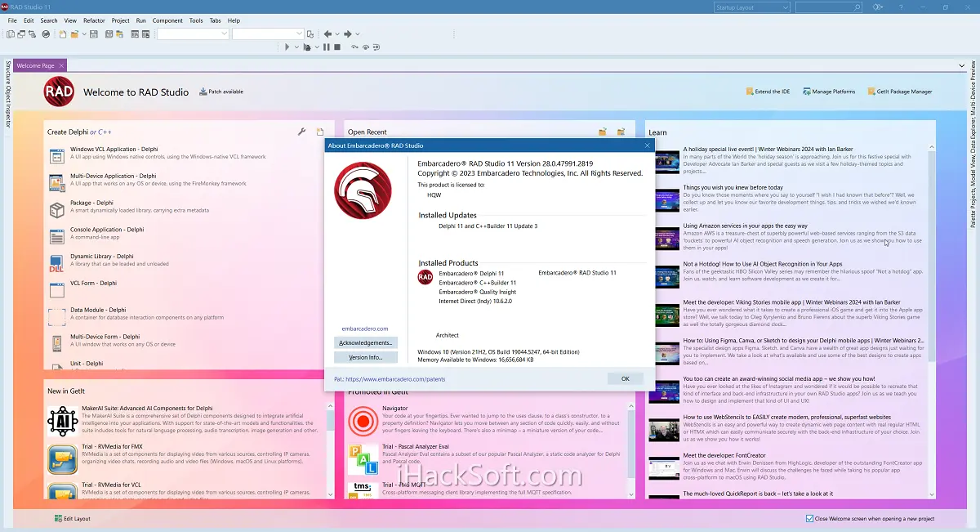
Task: Open the Refactor menu
Action: [x=94, y=20]
